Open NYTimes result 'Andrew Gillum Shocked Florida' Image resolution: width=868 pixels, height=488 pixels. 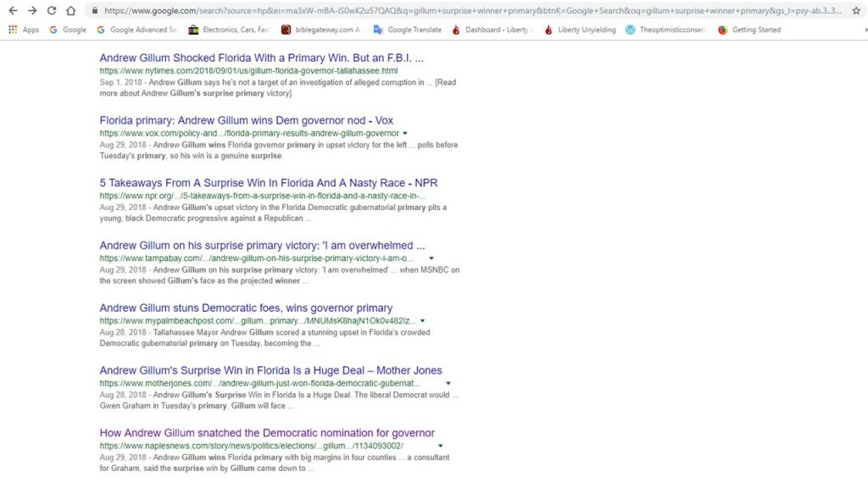(x=261, y=58)
